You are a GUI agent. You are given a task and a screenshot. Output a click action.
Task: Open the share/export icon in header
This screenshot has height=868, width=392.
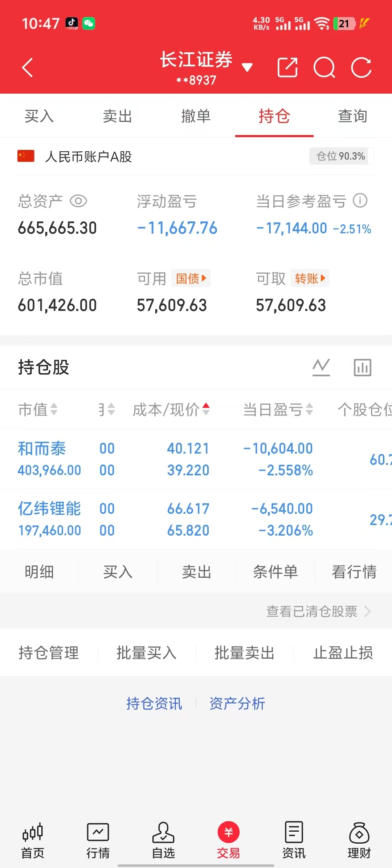point(287,67)
